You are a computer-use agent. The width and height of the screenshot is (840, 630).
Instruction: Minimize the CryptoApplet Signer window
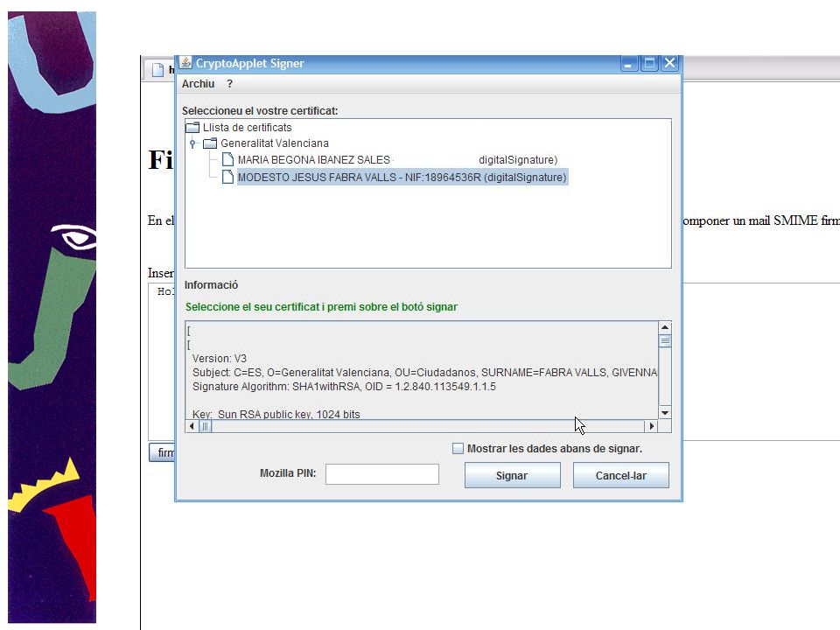click(x=629, y=63)
